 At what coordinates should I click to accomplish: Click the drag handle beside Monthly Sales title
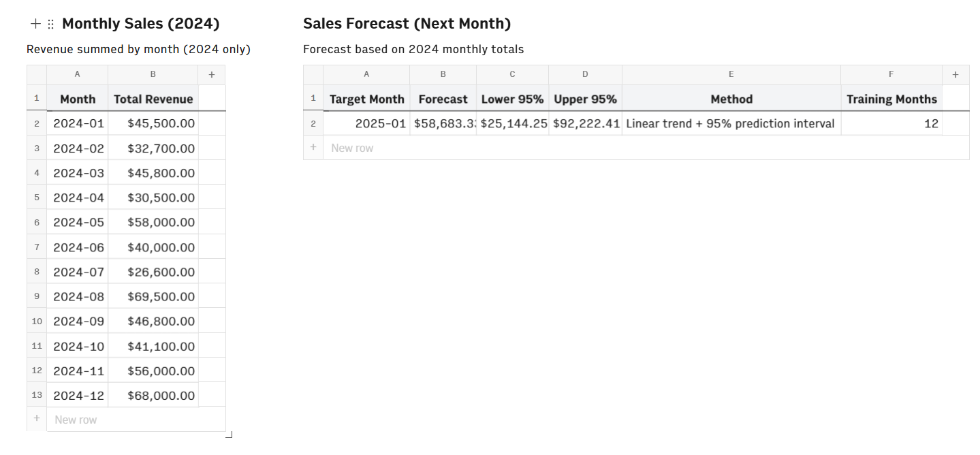pos(50,23)
